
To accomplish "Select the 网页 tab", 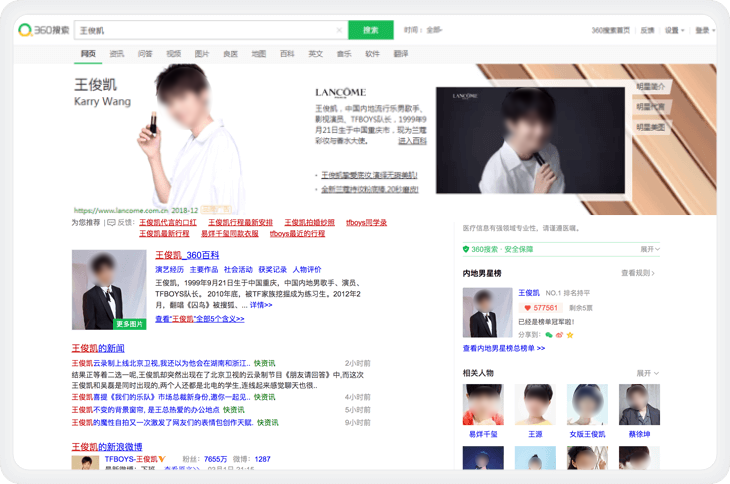I will [88, 54].
